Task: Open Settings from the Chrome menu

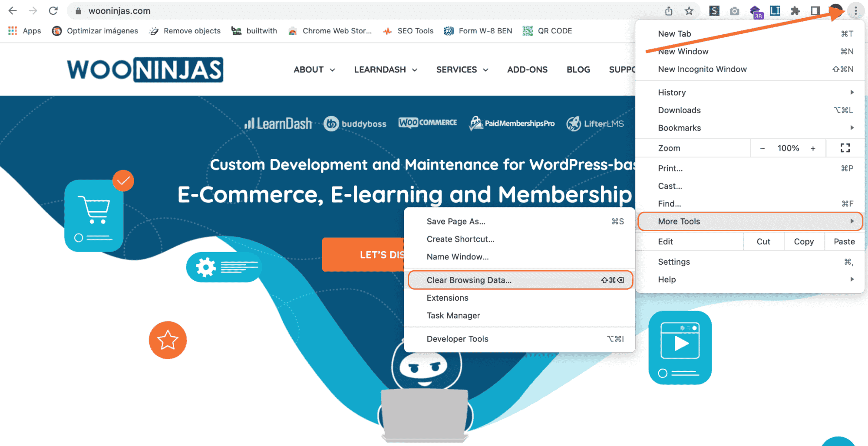Action: 750,262
